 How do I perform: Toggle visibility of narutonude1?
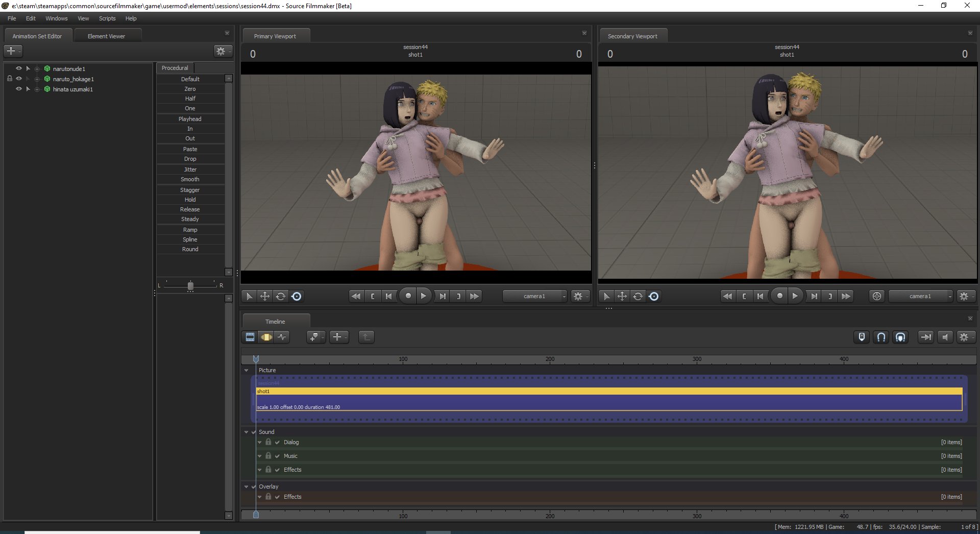click(19, 68)
